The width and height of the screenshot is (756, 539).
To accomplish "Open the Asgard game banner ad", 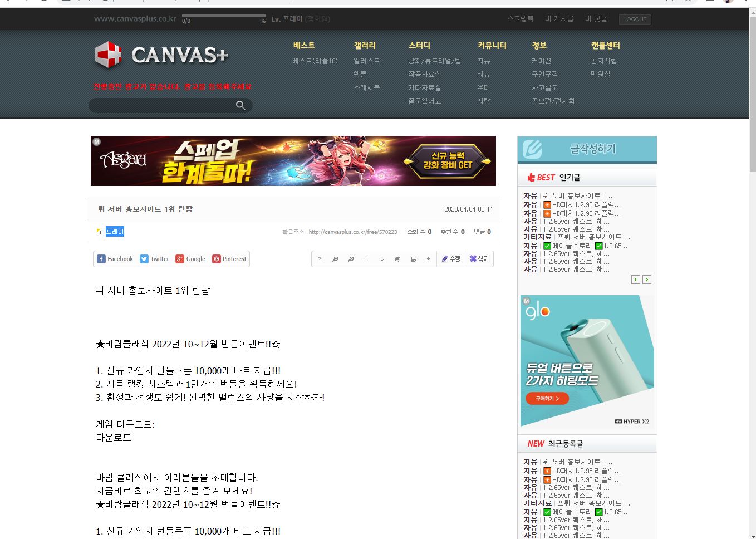I will click(x=293, y=161).
